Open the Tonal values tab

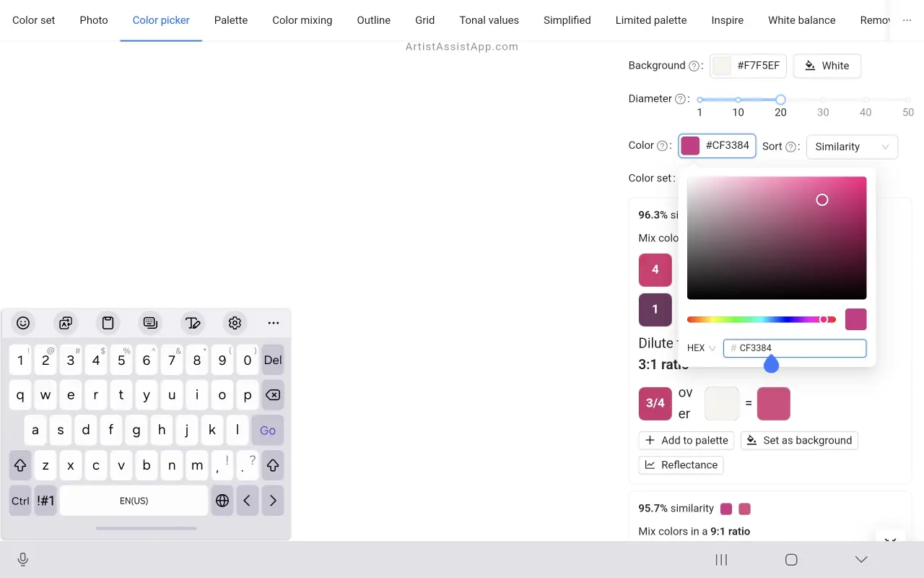(489, 20)
